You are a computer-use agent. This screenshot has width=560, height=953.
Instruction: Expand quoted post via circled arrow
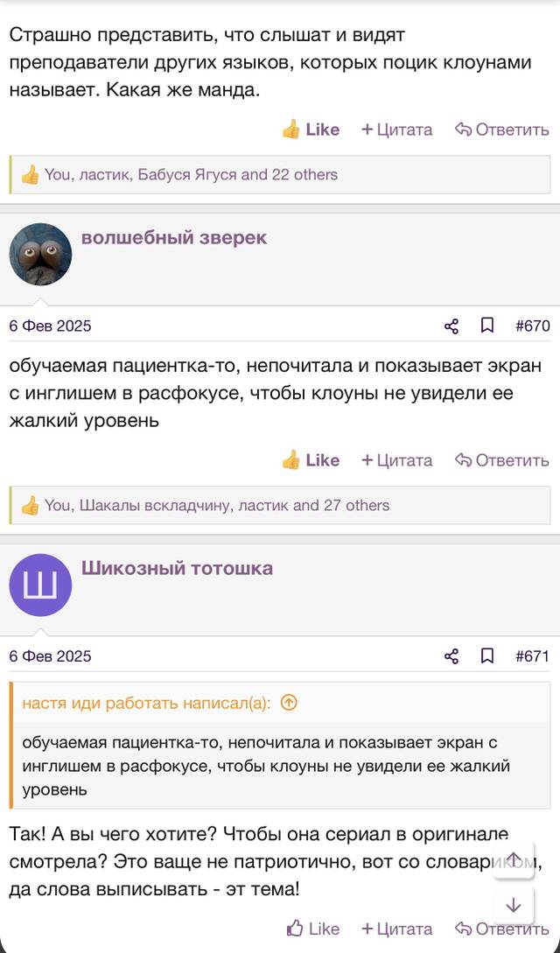(x=289, y=704)
